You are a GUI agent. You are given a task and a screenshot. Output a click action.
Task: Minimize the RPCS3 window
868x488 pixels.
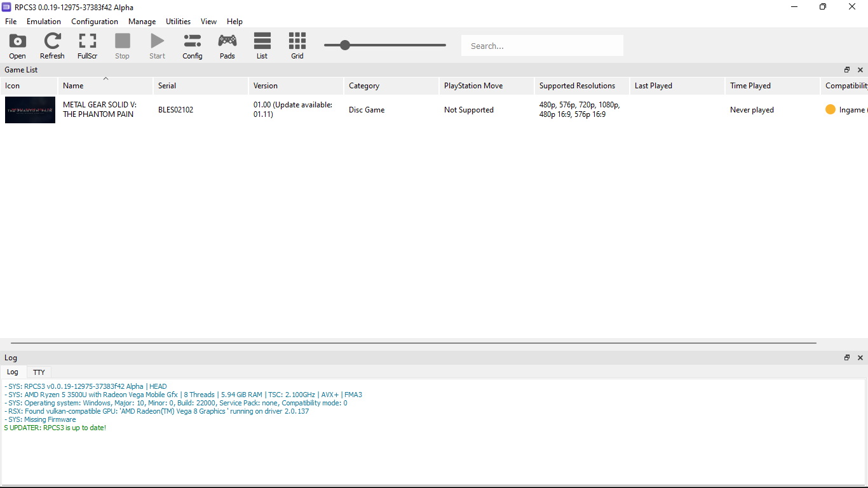pos(794,6)
